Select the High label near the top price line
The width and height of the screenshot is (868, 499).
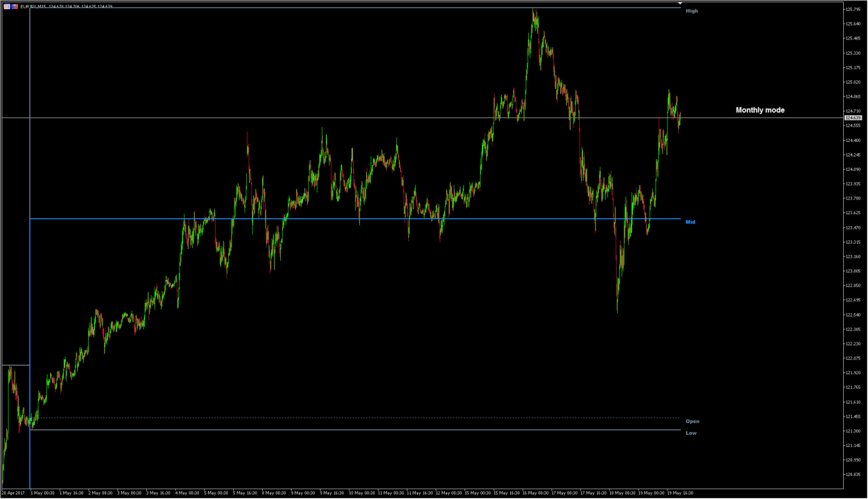[x=691, y=10]
